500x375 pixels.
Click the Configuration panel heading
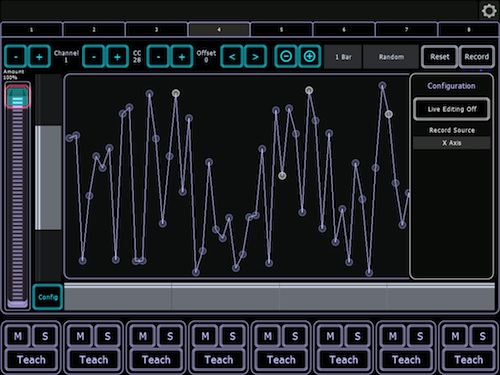[x=451, y=86]
